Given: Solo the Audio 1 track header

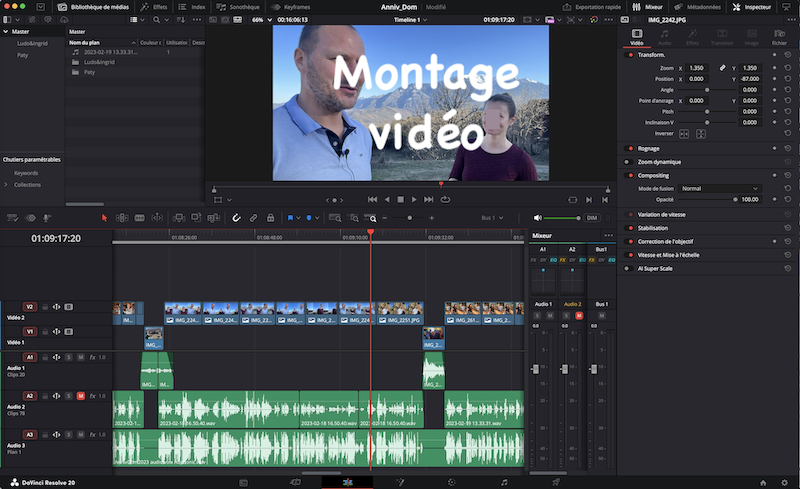Looking at the screenshot, I should [x=68, y=357].
